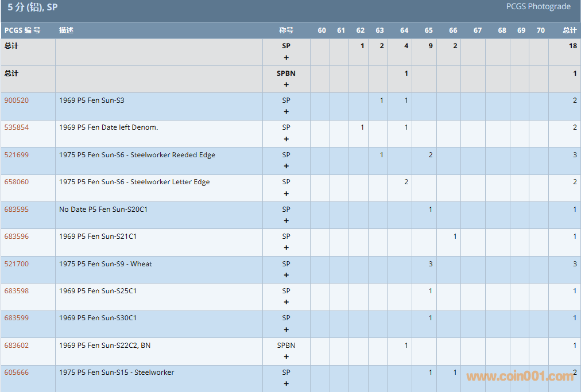581x392 pixels.
Task: Select PCGS number 683595
Action: (x=17, y=209)
